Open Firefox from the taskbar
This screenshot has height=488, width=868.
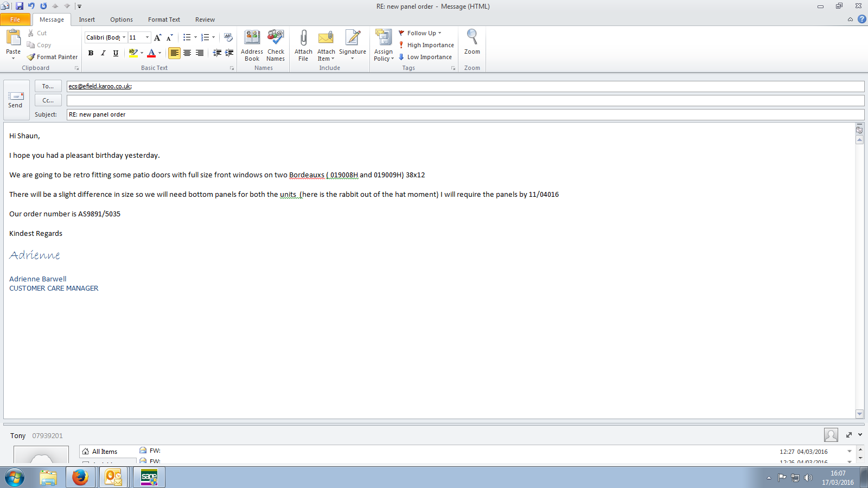[80, 477]
